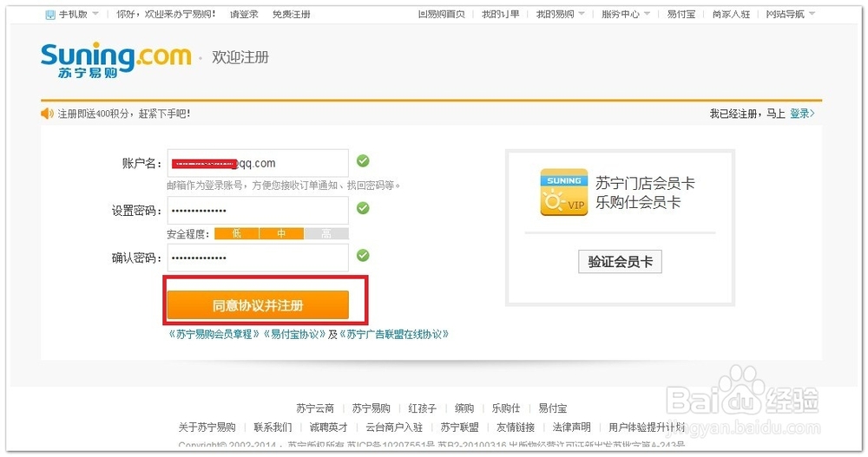This screenshot has height=457, width=868.
Task: Open footer link 红孩子
Action: pyautogui.click(x=423, y=408)
